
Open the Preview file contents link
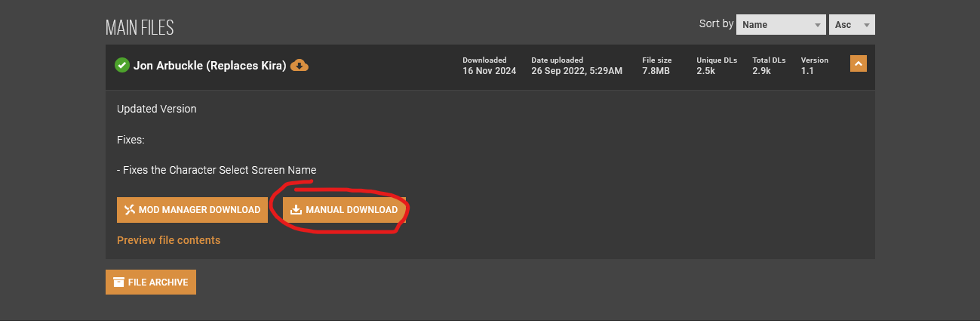[x=169, y=240]
